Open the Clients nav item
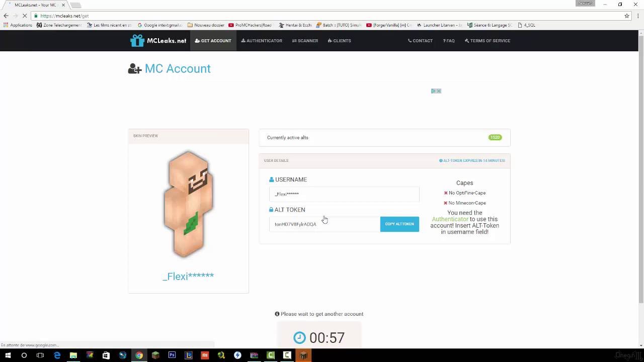Viewport: 644px width, 362px height. (x=340, y=41)
